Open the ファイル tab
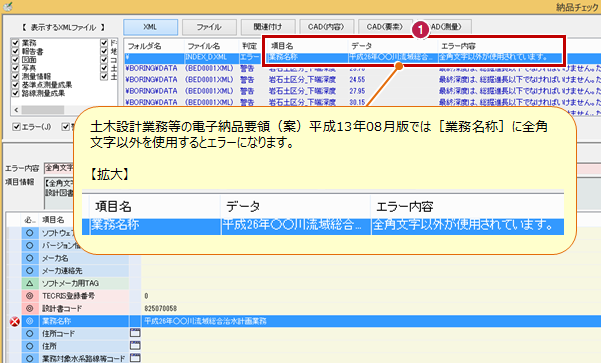This screenshot has width=601, height=363. tap(209, 27)
